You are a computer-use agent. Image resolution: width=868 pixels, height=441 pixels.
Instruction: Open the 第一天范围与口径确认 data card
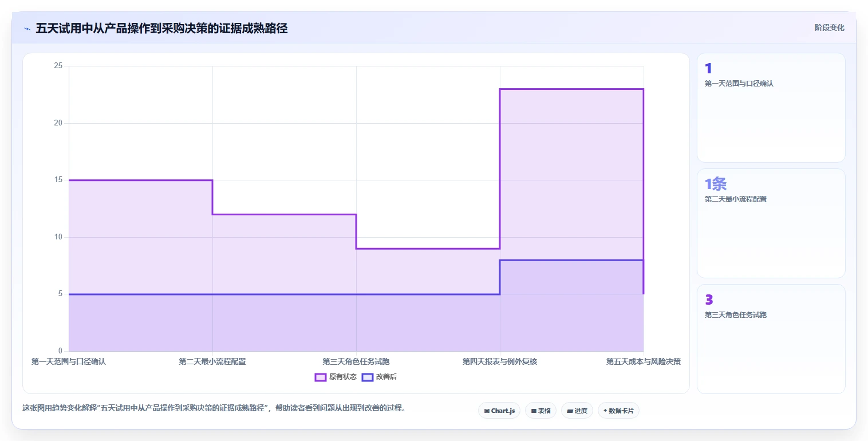771,108
